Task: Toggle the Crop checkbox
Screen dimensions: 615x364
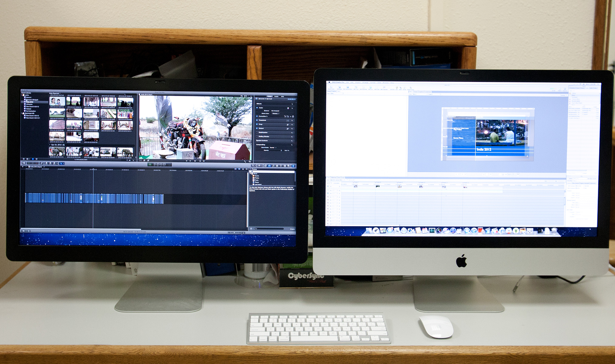Action: pyautogui.click(x=257, y=124)
